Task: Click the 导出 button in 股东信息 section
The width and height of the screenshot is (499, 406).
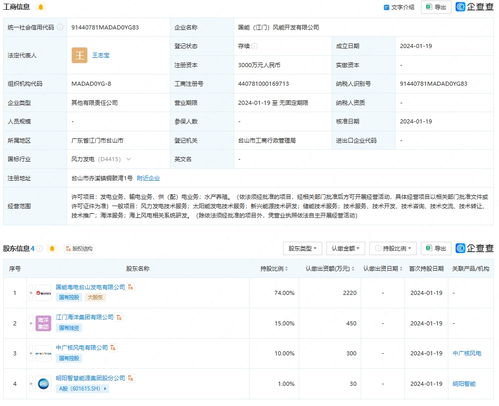Action: tap(436, 248)
